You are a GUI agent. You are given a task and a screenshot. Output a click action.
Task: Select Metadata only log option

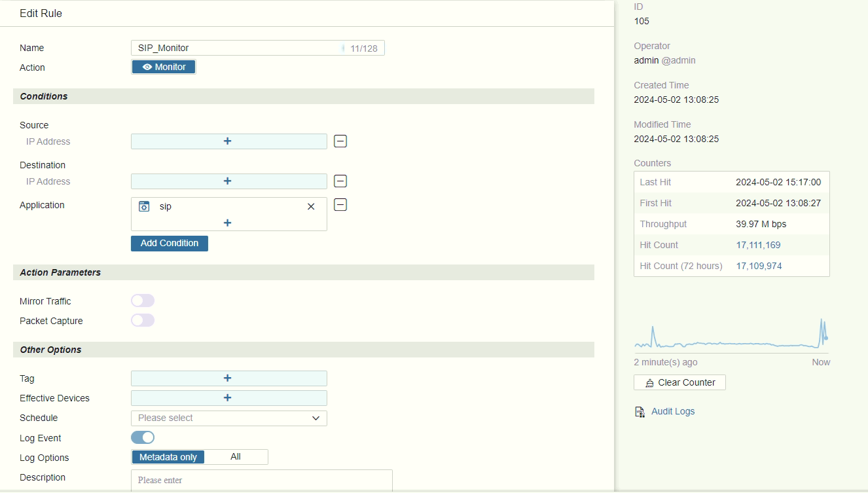[x=168, y=457]
